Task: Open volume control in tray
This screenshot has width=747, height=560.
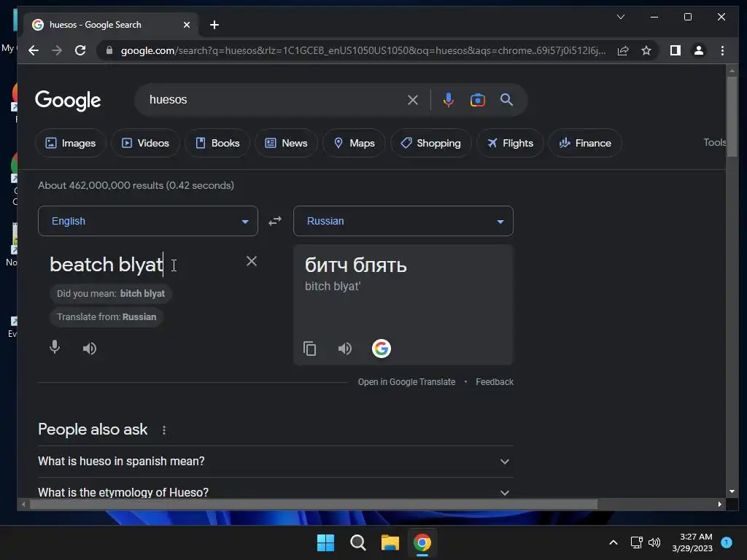Action: (654, 542)
